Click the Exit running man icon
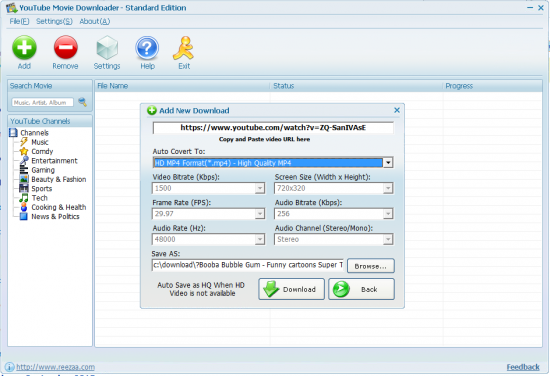Image resolution: width=550 pixels, height=376 pixels. [183, 48]
